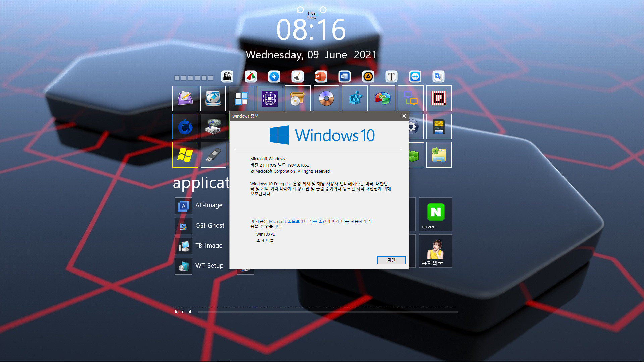Launch the colorful pie-chart partition tile
This screenshot has width=644, height=362.
tap(383, 99)
